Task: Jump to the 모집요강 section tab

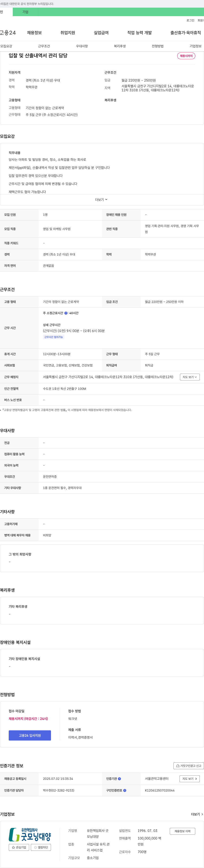Action: point(6,46)
